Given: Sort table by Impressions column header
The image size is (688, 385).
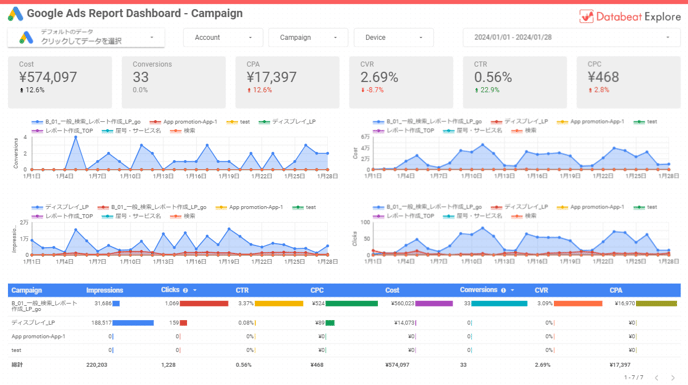Looking at the screenshot, I should [x=104, y=290].
